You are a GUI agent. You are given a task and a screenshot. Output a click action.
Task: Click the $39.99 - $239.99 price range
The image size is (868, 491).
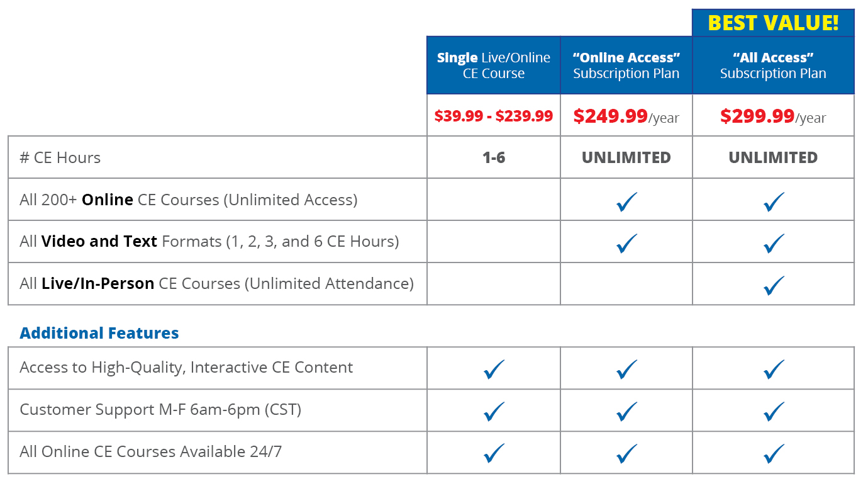(494, 116)
